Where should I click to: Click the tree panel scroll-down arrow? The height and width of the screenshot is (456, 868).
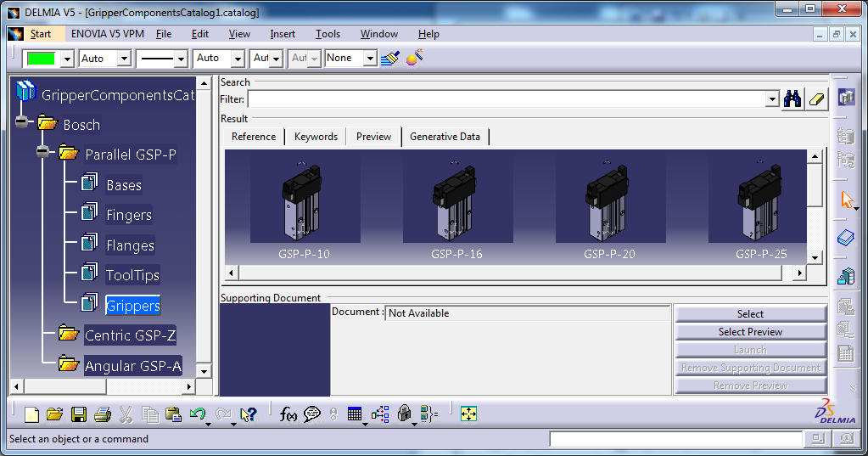click(204, 371)
